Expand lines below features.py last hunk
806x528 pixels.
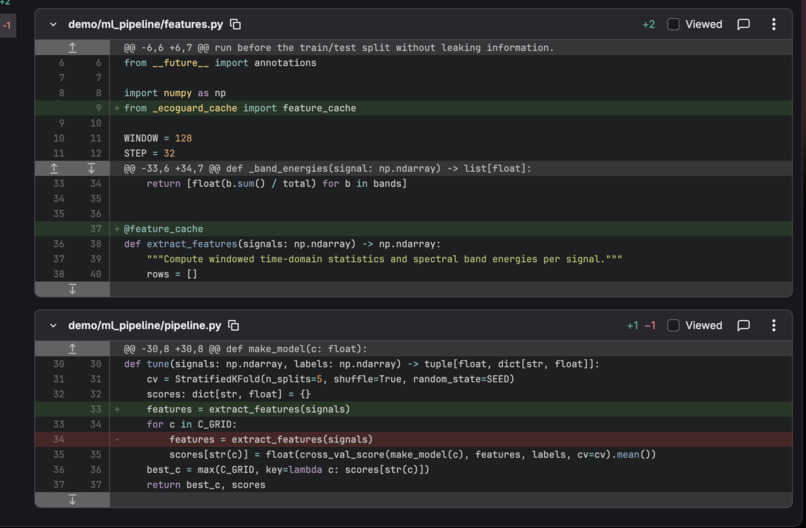72,289
